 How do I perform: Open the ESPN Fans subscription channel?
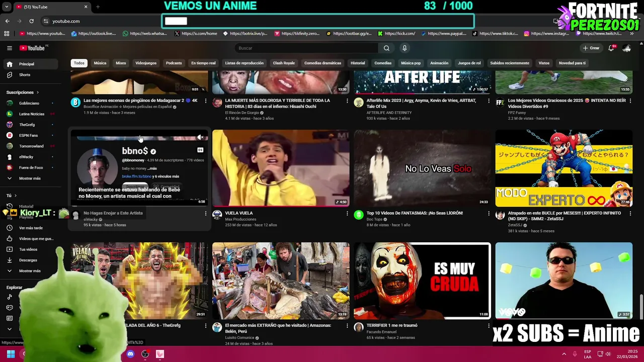pyautogui.click(x=31, y=136)
